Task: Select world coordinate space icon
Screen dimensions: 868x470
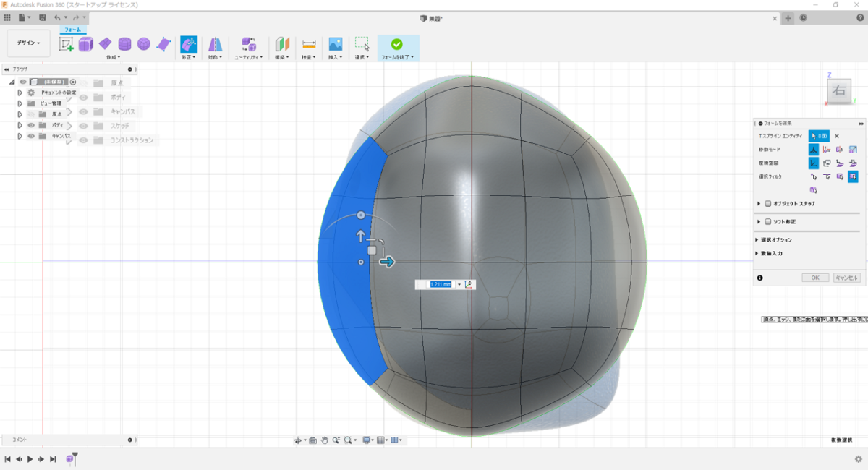Action: coord(814,163)
